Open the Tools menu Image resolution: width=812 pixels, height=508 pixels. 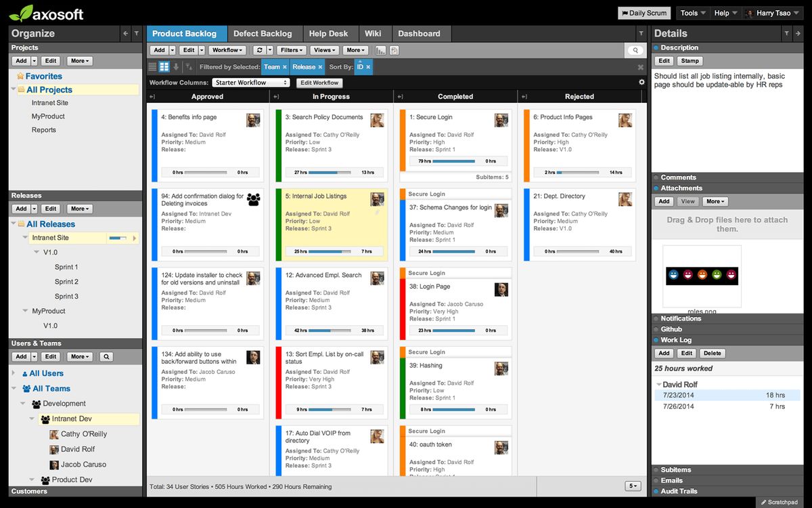pos(692,12)
